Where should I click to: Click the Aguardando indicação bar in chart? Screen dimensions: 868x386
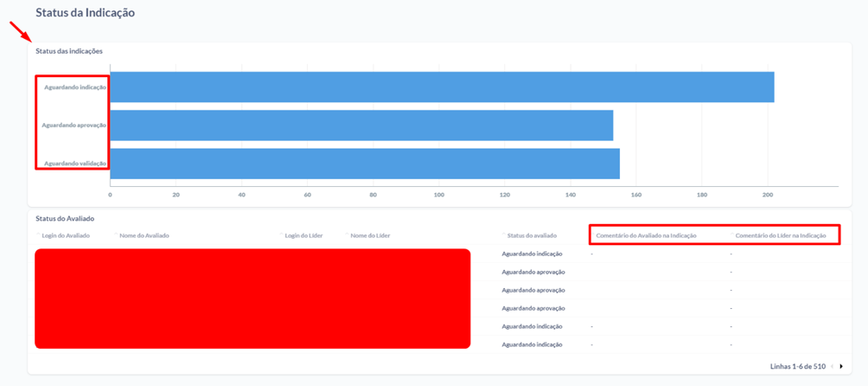pyautogui.click(x=442, y=87)
